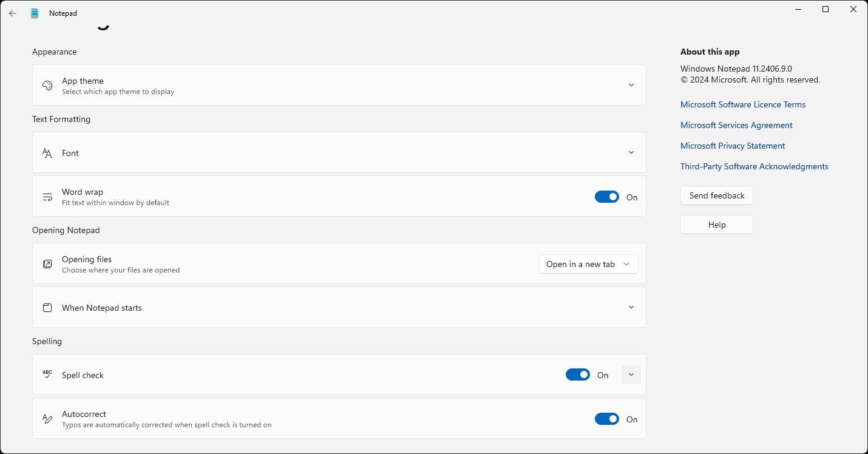Screen dimensions: 868x454
Task: Open the 'Open in a new tab' dropdown
Action: 588,264
